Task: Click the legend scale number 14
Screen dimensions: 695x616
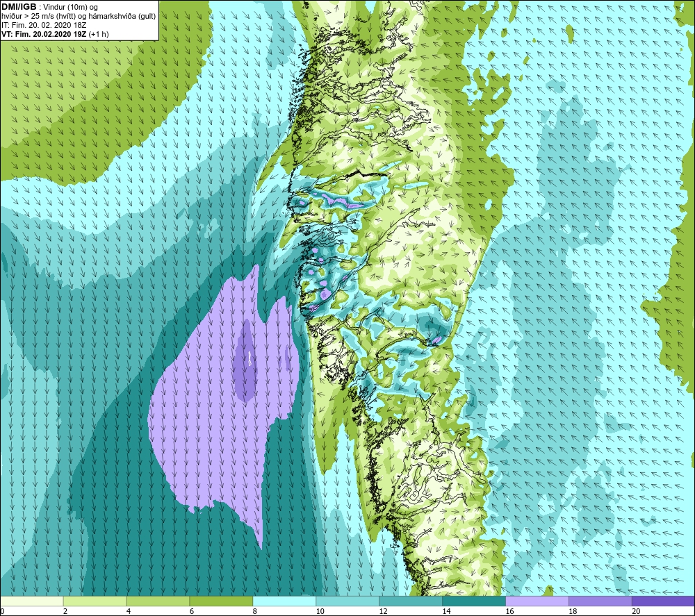Action: pos(446,611)
